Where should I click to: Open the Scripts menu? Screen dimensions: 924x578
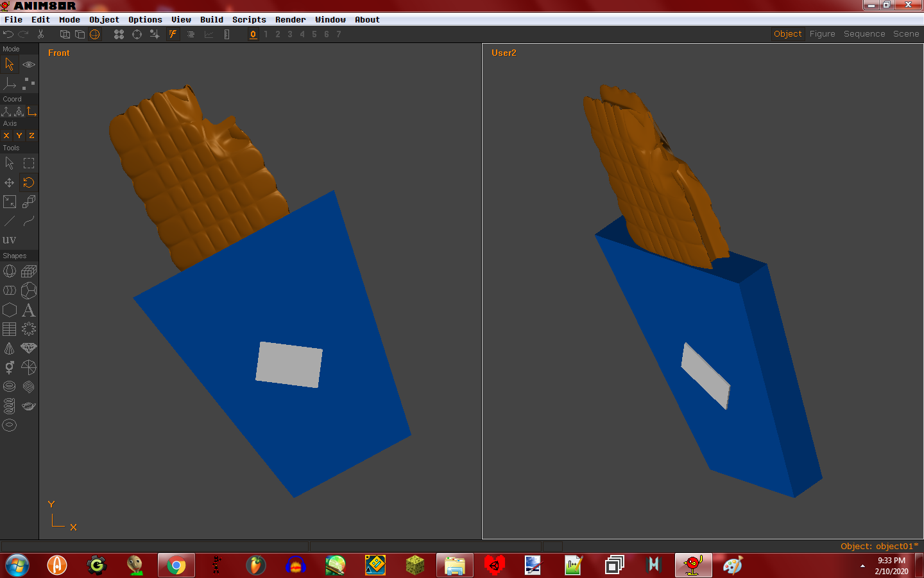click(x=249, y=20)
